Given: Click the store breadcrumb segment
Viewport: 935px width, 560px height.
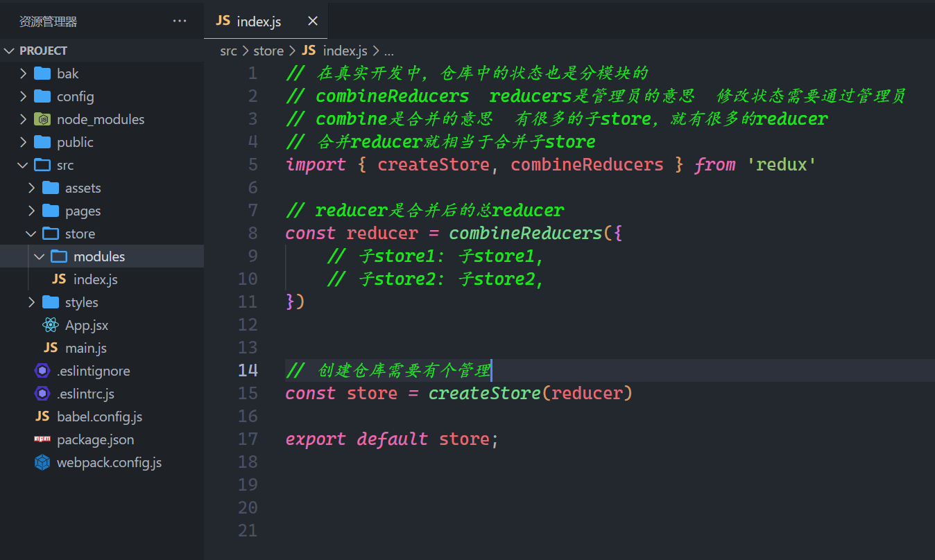Looking at the screenshot, I should 268,51.
